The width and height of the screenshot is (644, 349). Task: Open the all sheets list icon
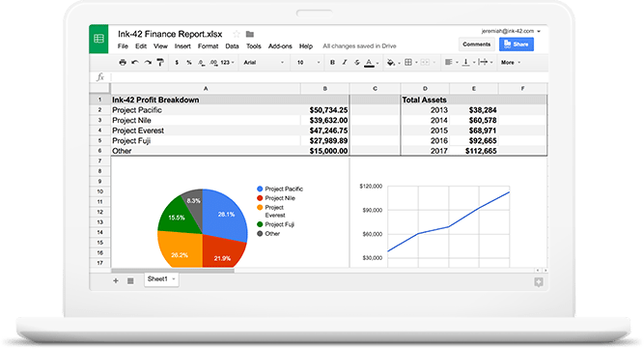130,280
